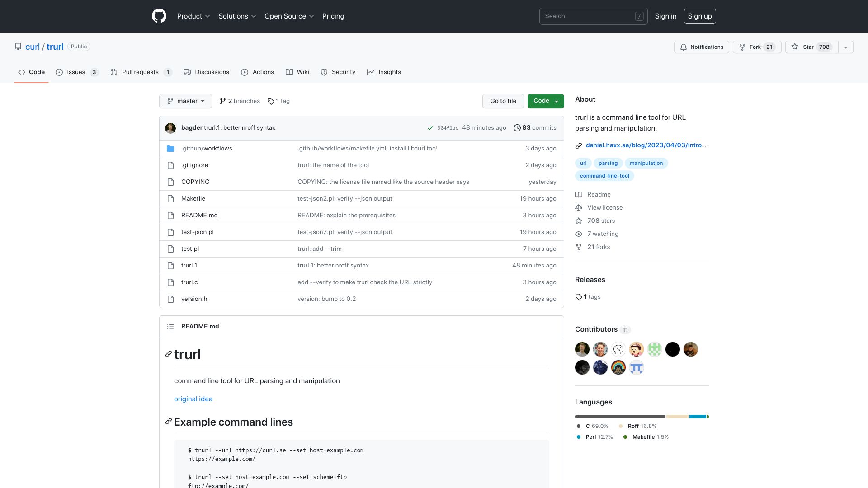Open the Actions tab
The height and width of the screenshot is (488, 868).
tap(258, 72)
